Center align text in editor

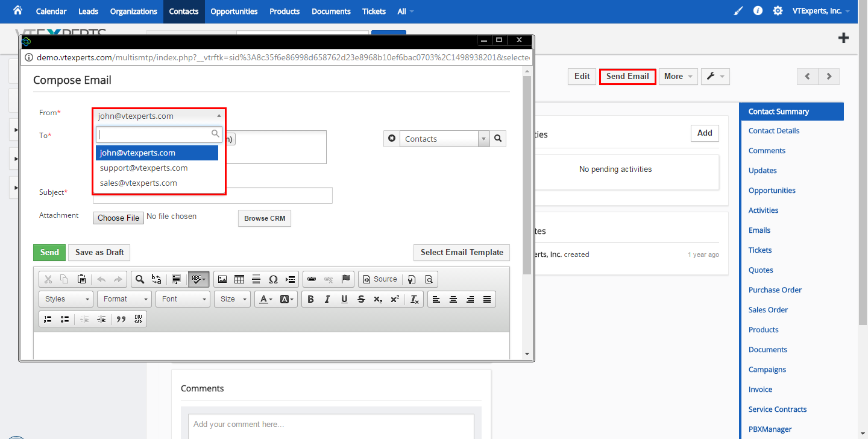pos(453,299)
